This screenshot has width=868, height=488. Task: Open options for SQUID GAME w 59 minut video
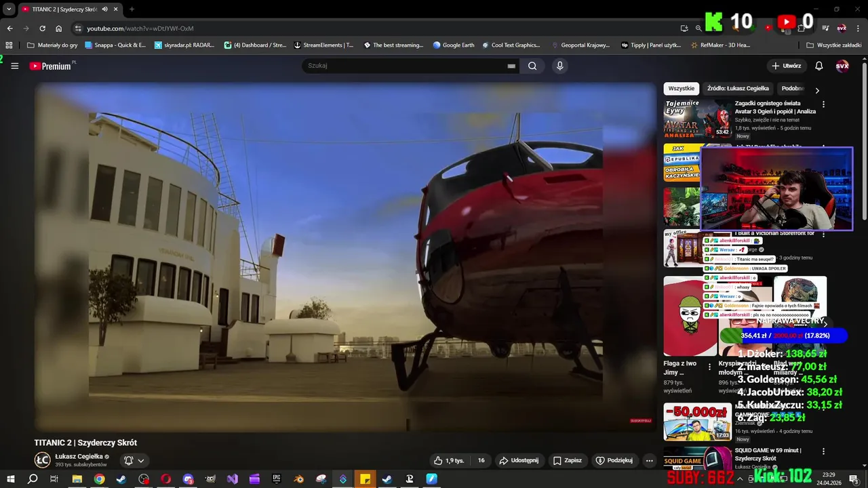tap(823, 451)
